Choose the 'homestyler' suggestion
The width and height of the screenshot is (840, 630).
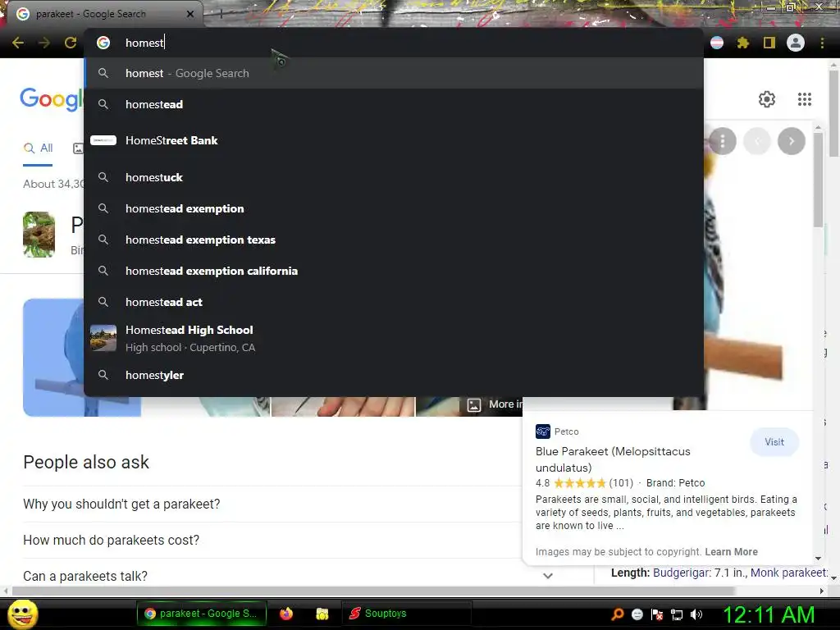pyautogui.click(x=394, y=375)
